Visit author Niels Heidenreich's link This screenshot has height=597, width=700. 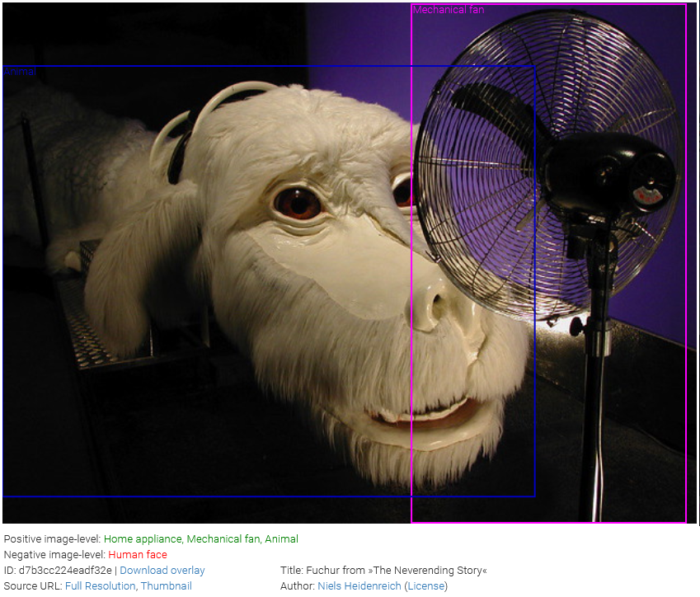coord(359,585)
